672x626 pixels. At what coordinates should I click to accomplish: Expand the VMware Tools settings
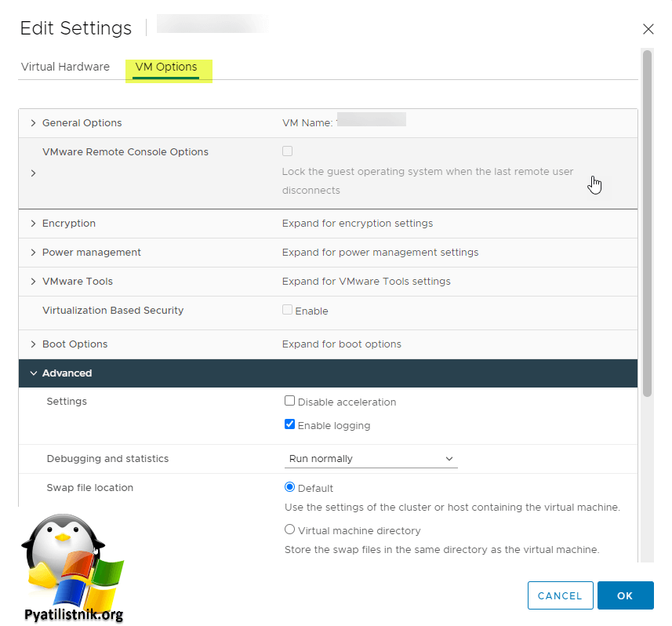(34, 282)
